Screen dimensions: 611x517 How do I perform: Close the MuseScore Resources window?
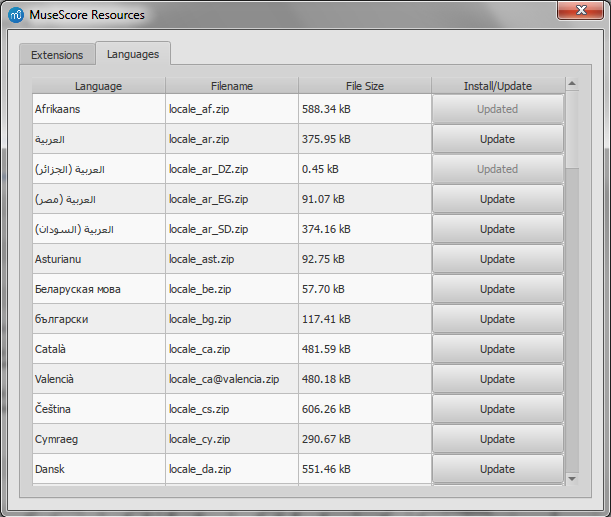pyautogui.click(x=581, y=10)
